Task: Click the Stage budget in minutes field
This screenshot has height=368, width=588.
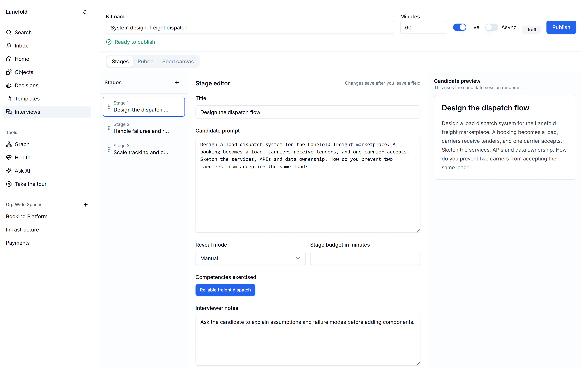Action: pos(365,259)
